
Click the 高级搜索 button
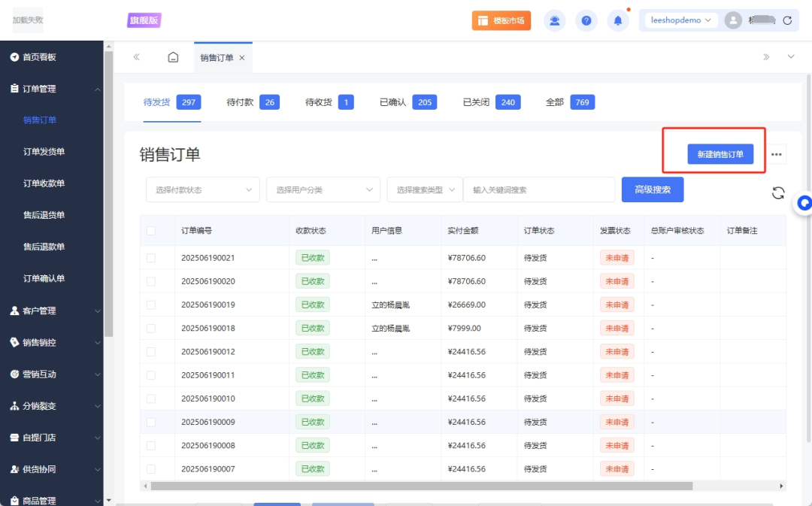(653, 189)
